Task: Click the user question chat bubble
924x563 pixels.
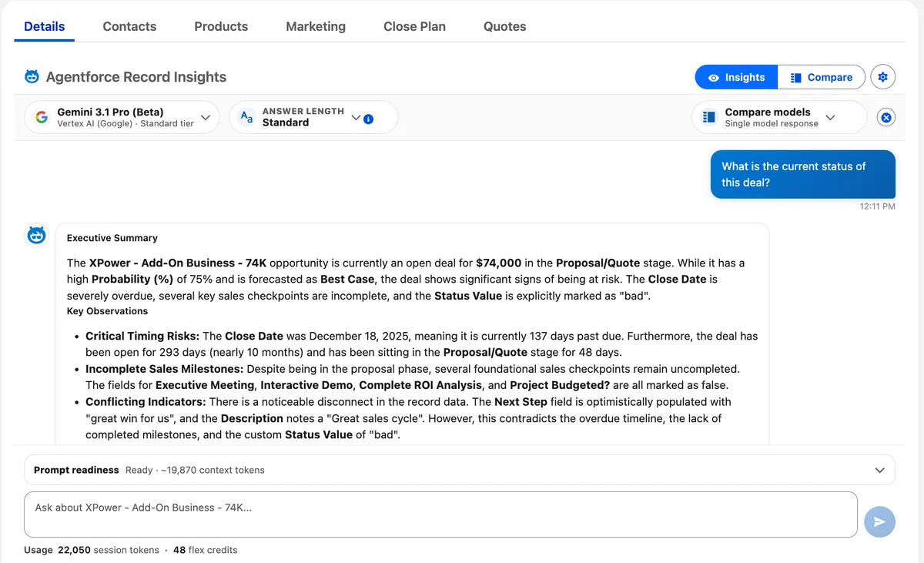Action: pyautogui.click(x=803, y=174)
